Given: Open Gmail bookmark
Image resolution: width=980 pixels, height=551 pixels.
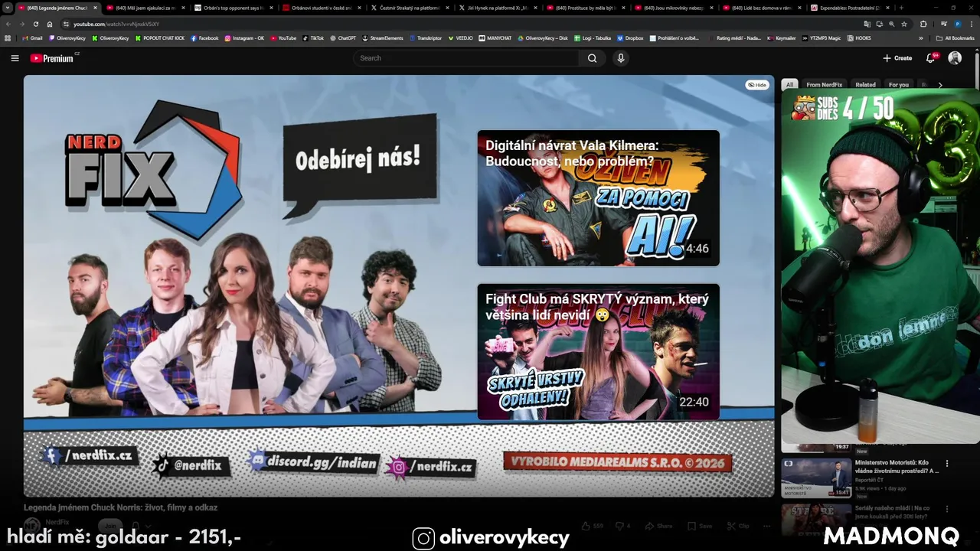Looking at the screenshot, I should click(32, 37).
